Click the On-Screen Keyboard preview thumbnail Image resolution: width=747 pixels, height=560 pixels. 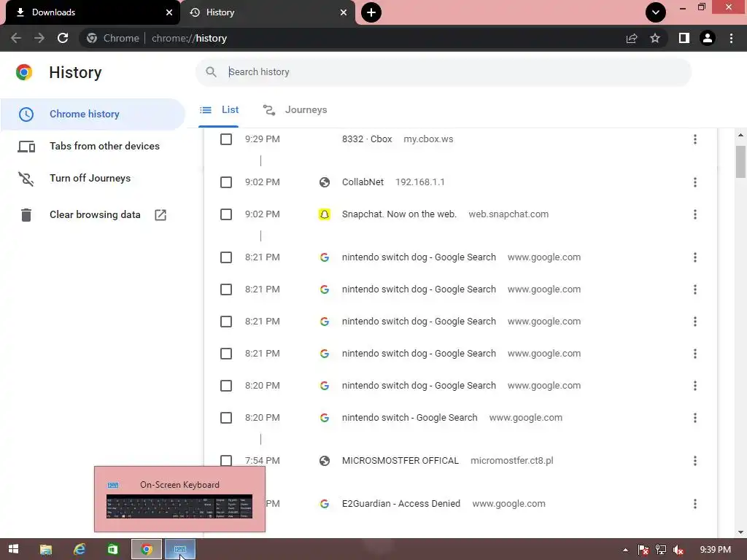click(179, 507)
